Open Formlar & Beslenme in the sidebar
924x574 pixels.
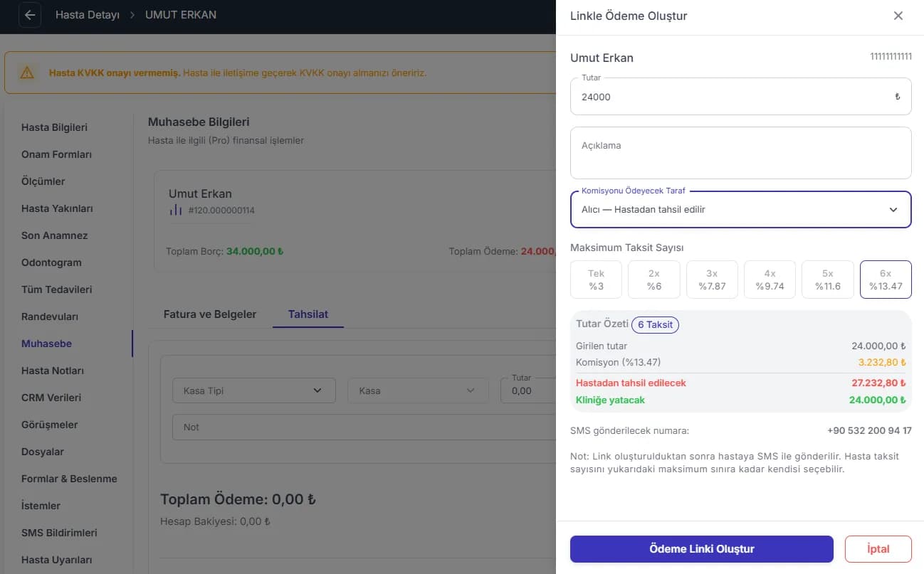pyautogui.click(x=69, y=479)
